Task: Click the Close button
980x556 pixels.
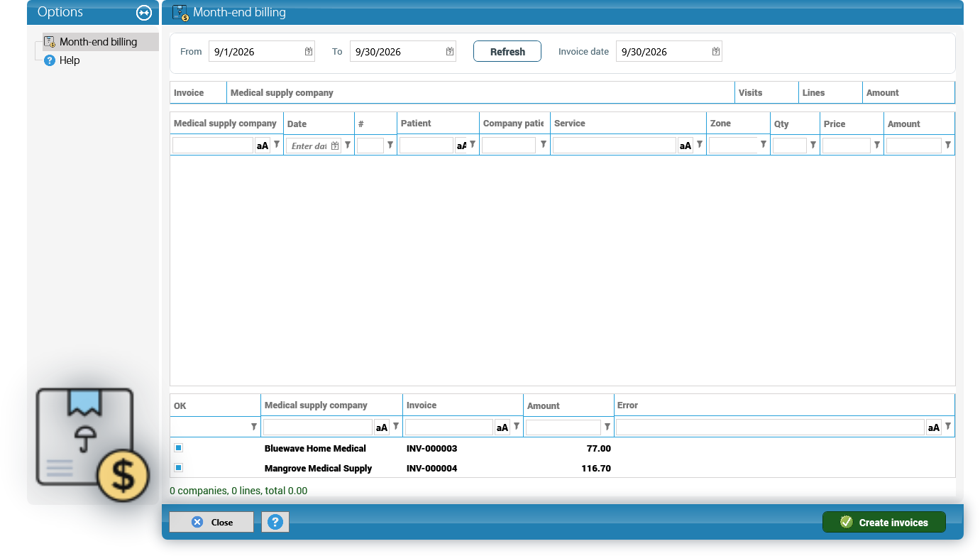Action: pos(211,522)
